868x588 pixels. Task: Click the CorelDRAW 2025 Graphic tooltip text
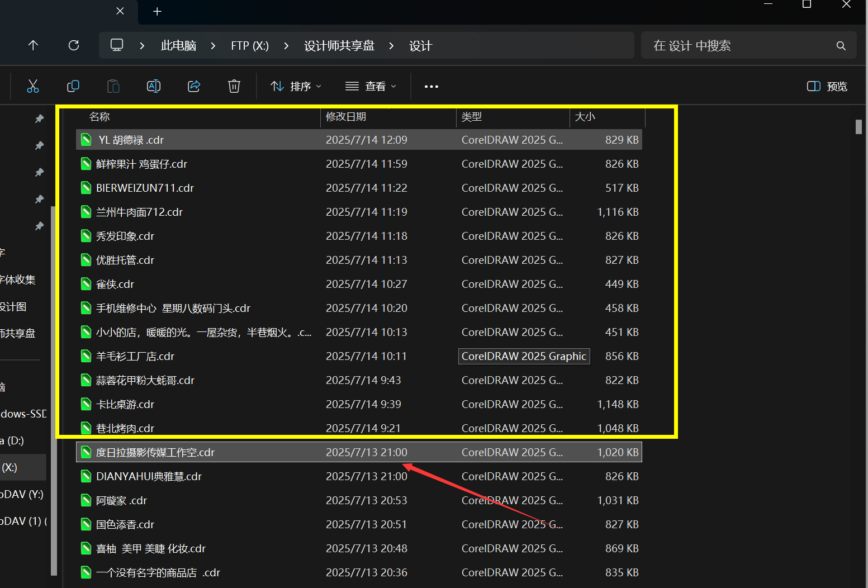coord(524,356)
